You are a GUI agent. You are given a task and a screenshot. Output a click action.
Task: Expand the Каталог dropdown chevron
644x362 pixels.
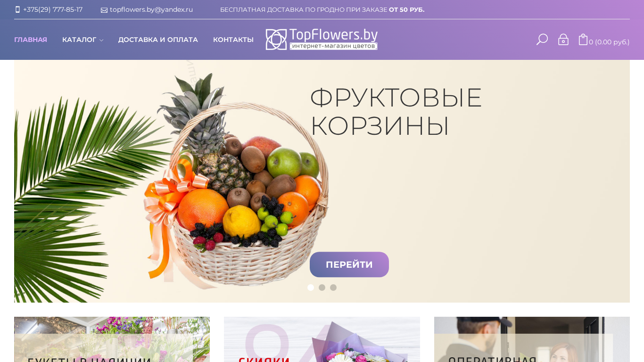[x=101, y=41]
